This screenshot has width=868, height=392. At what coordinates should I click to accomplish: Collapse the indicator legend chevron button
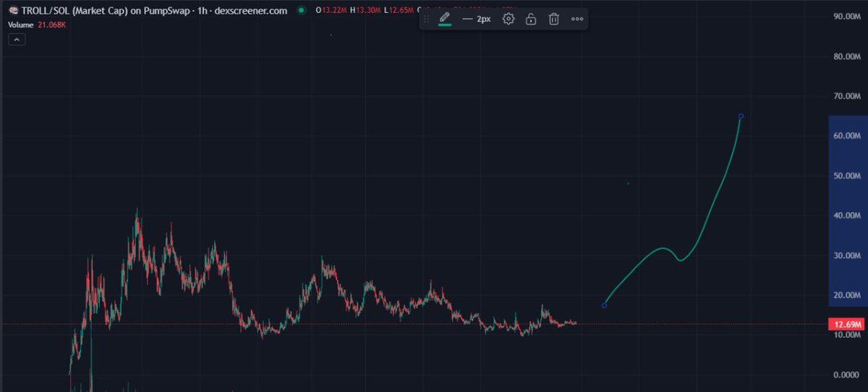coord(18,40)
